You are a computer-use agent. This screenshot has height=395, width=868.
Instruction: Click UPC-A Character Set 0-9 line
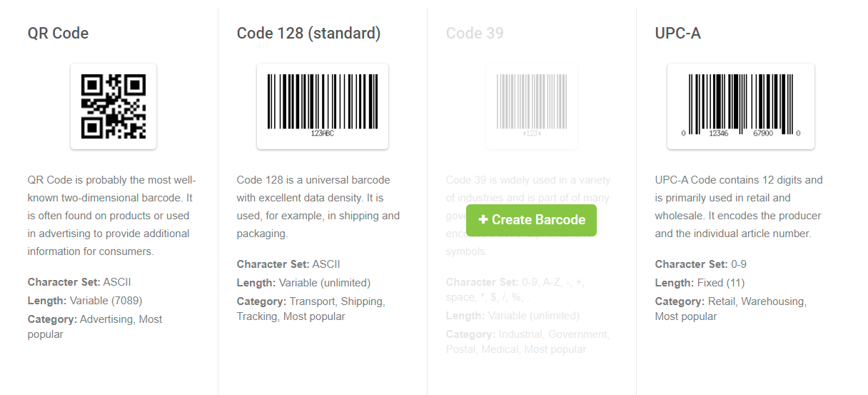[x=701, y=264]
